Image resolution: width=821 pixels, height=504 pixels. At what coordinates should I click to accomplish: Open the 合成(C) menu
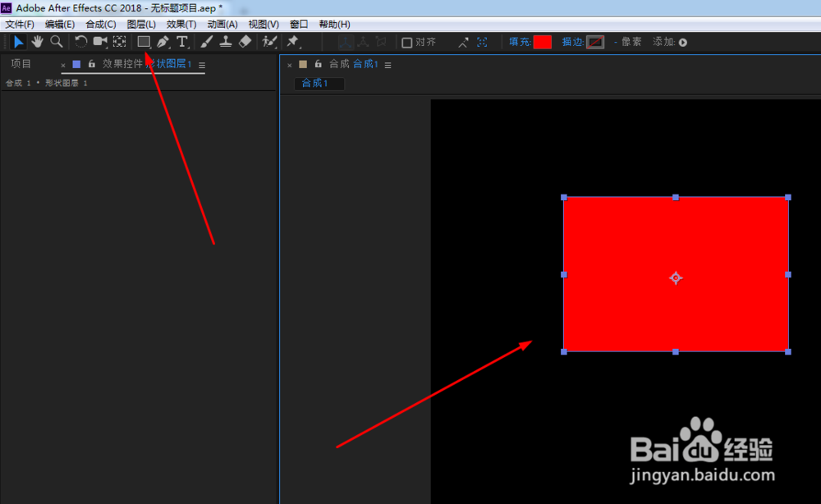click(x=101, y=24)
